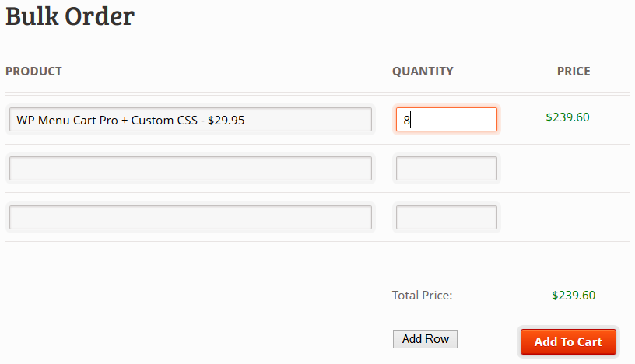Screen dimensions: 635x364
Task: Click the empty price cell in second row
Action: (568, 169)
